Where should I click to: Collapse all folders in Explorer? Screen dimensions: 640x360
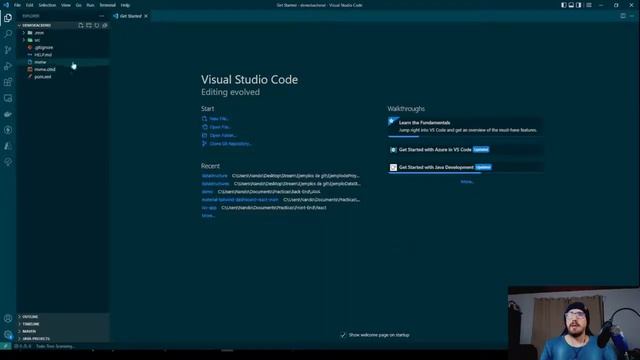[x=104, y=25]
